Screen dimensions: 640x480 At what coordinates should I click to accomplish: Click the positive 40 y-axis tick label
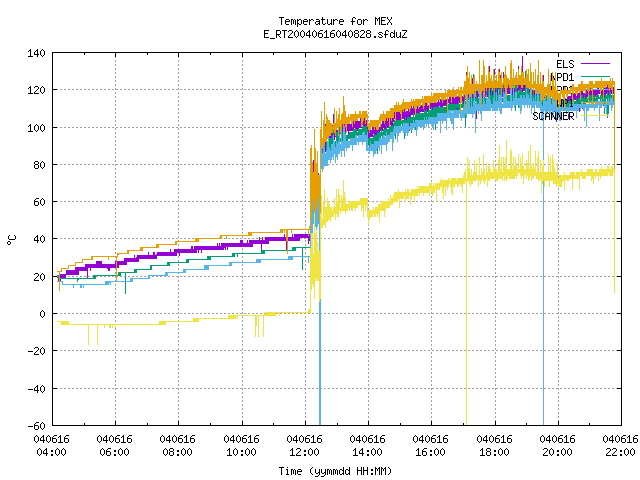[39, 239]
